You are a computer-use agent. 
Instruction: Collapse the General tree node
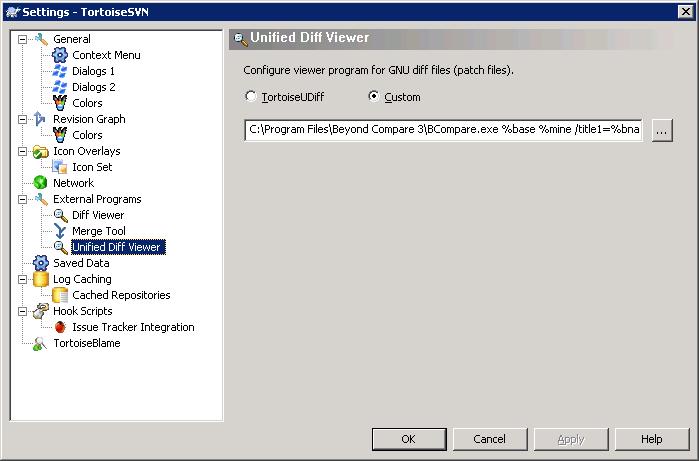coord(22,39)
